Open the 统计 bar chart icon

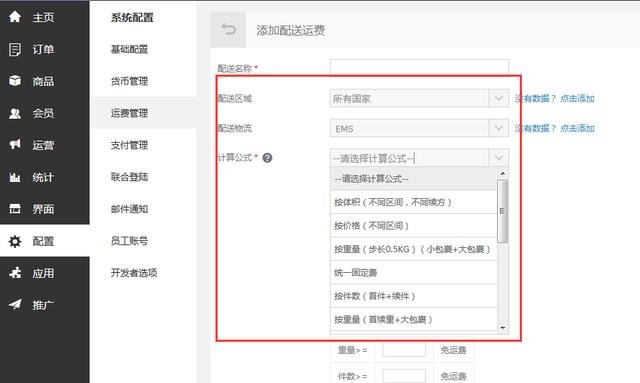pyautogui.click(x=15, y=177)
